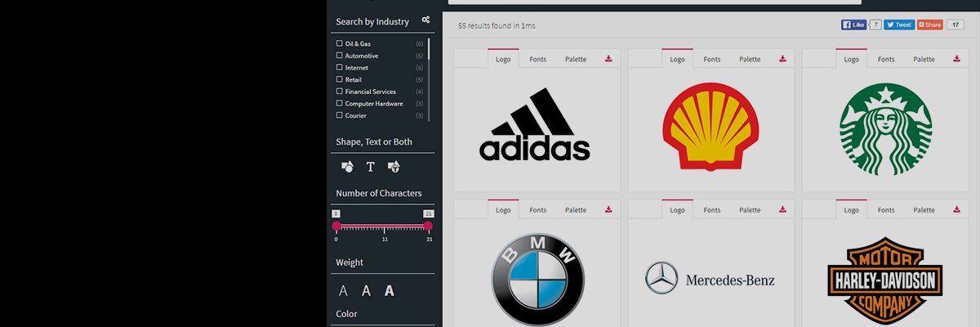Screen dimensions: 980x327
Task: Open the Fonts tab on Shell card
Action: pos(712,59)
